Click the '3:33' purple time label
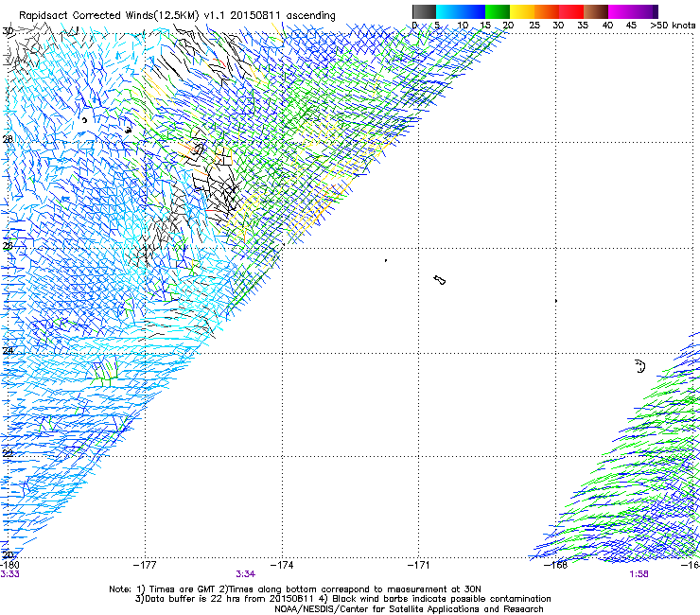 [9, 574]
